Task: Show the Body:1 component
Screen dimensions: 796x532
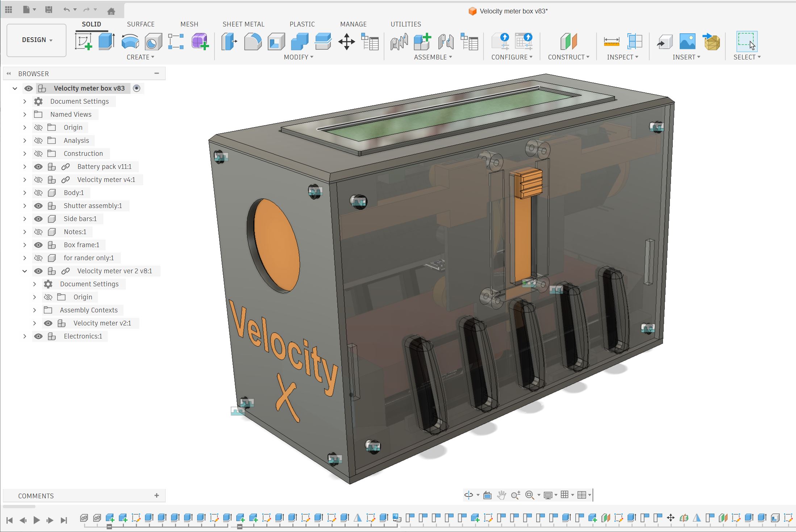Action: click(x=38, y=193)
